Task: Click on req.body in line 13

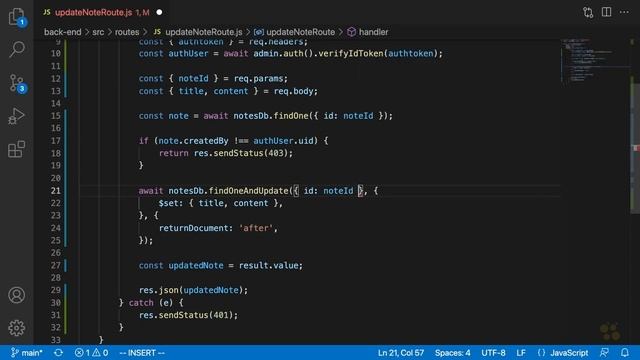Action: pos(293,91)
